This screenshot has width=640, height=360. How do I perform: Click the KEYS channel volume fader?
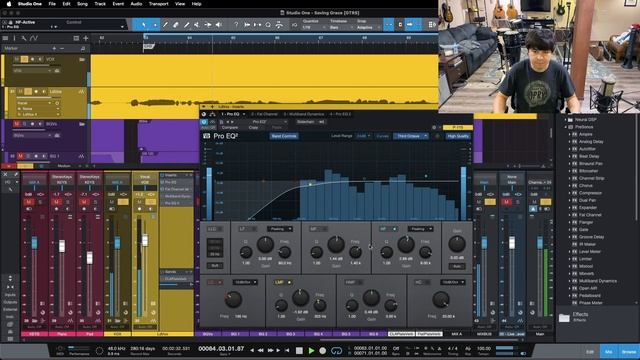(x=34, y=243)
